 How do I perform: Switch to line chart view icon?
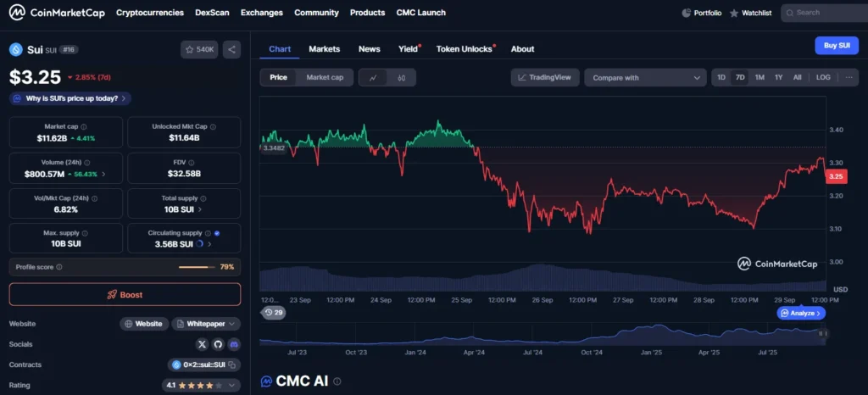[373, 77]
